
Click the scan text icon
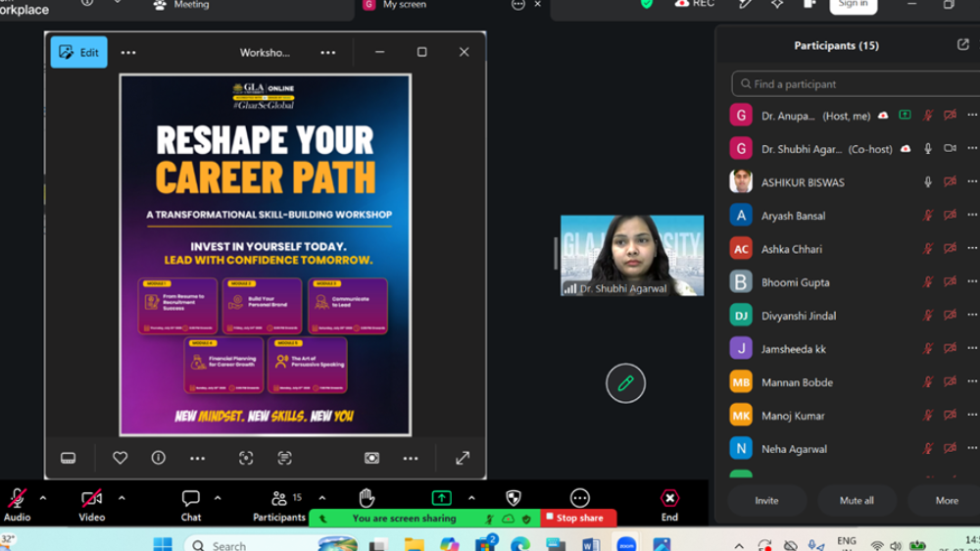coord(285,459)
